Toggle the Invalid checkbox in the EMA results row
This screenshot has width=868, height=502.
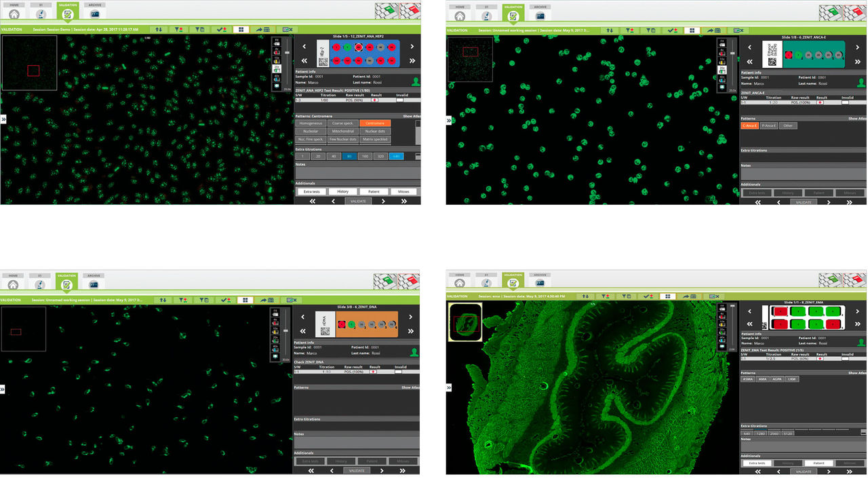click(x=844, y=359)
